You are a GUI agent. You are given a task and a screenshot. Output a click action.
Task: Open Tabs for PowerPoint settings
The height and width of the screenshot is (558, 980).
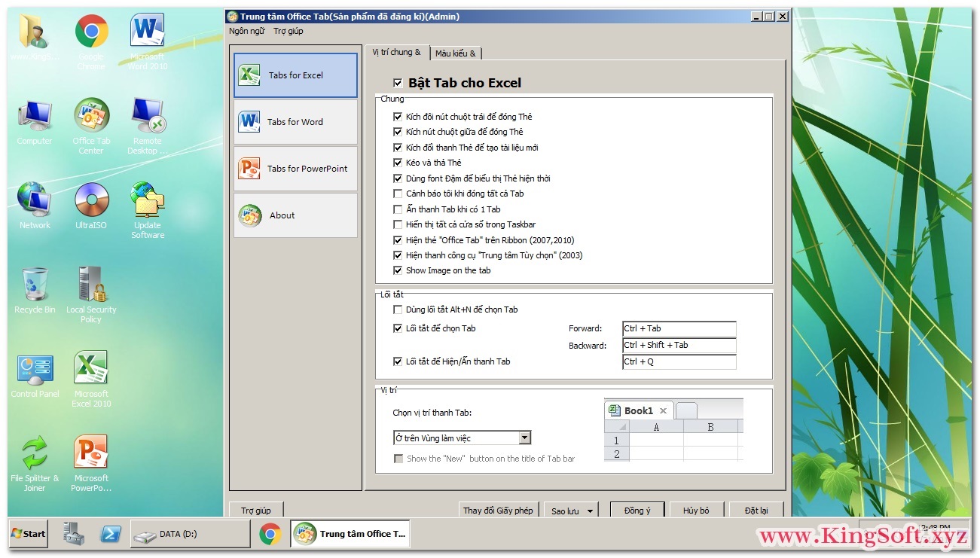point(295,169)
